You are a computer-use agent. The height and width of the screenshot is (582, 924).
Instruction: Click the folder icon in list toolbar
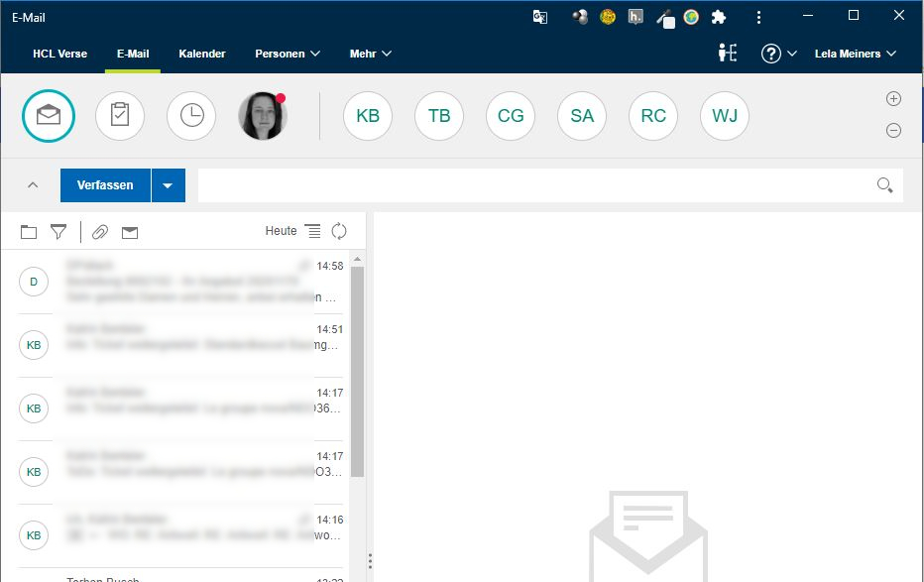[x=29, y=232]
